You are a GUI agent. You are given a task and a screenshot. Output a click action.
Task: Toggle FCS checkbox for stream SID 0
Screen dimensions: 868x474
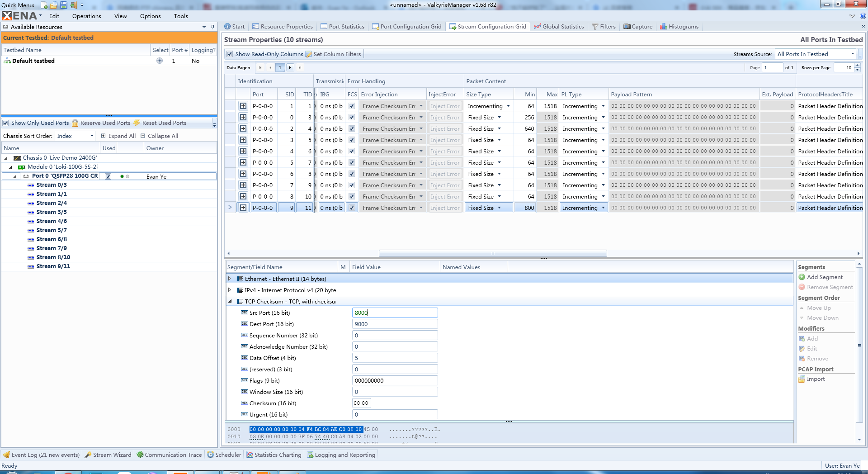pos(352,117)
